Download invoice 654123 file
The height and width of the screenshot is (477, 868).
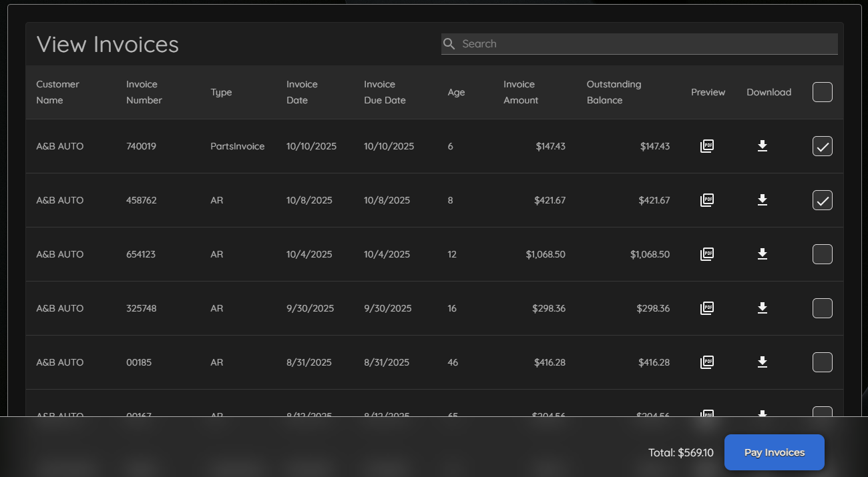763,254
